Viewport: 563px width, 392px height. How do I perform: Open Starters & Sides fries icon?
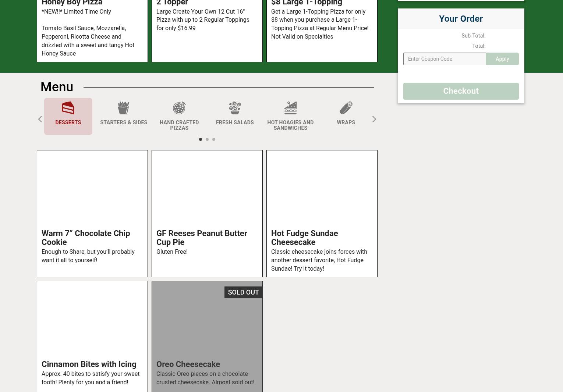click(123, 108)
